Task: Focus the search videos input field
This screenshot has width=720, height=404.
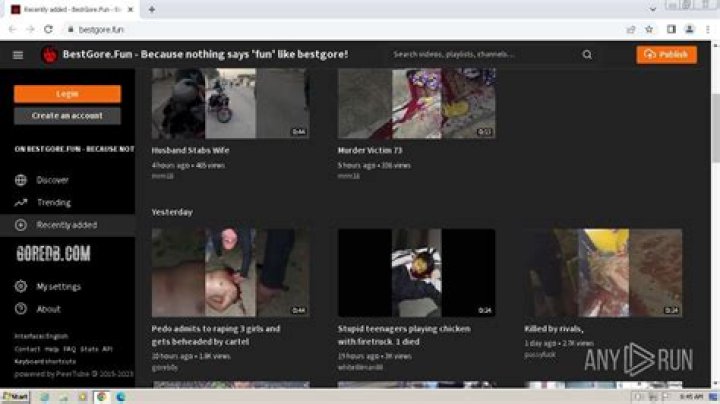Action: tap(480, 54)
